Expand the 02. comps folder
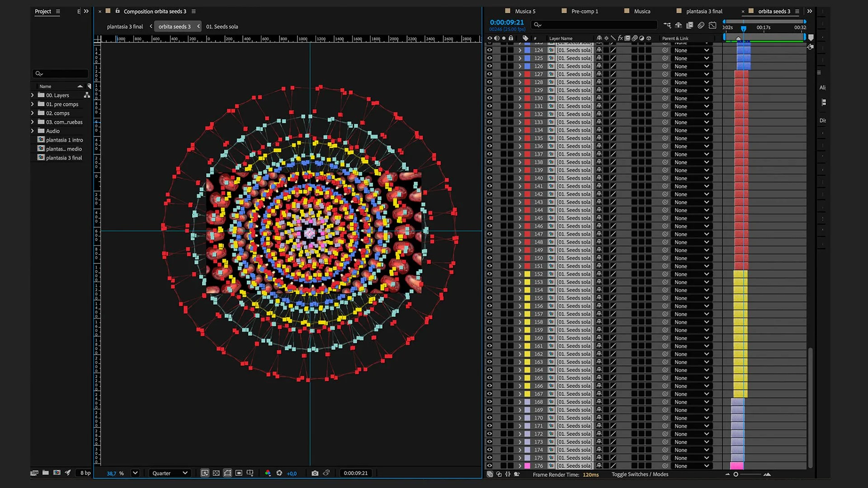The height and width of the screenshot is (488, 868). pos(33,113)
